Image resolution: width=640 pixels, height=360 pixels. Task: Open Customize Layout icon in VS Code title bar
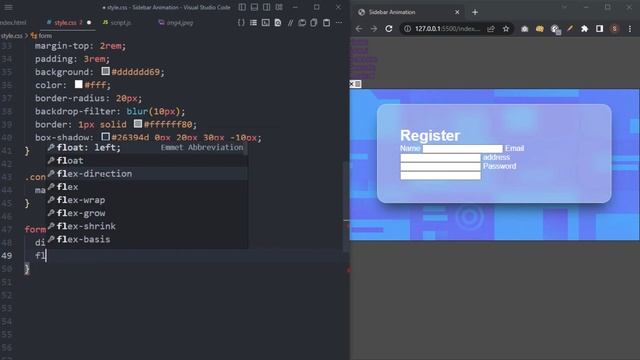tap(279, 7)
